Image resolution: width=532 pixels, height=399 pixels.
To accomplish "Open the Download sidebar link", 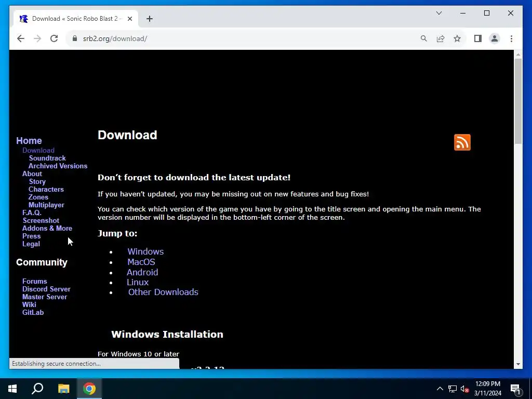I will click(38, 150).
